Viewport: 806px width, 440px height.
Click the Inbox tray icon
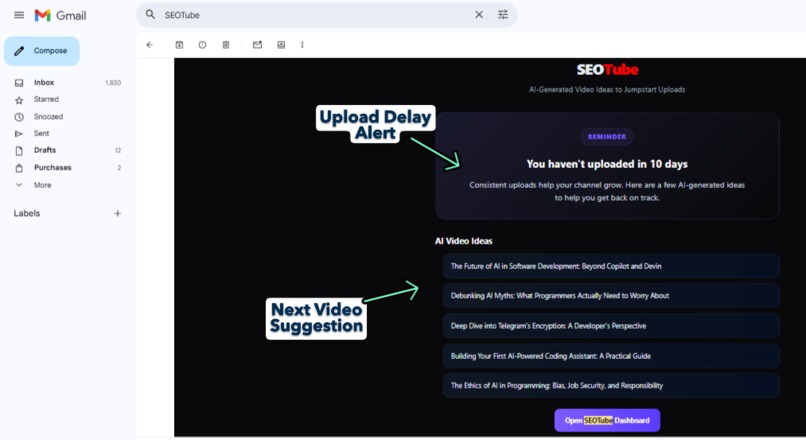click(19, 83)
